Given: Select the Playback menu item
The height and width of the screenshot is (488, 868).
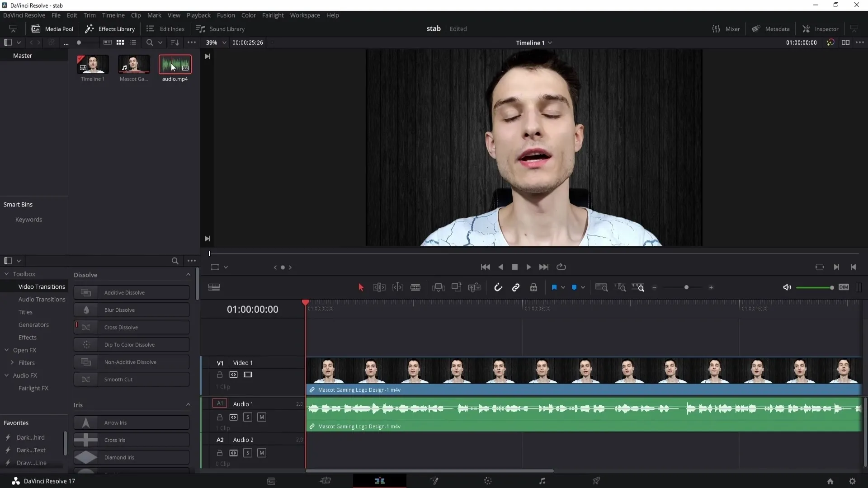Looking at the screenshot, I should pos(199,15).
